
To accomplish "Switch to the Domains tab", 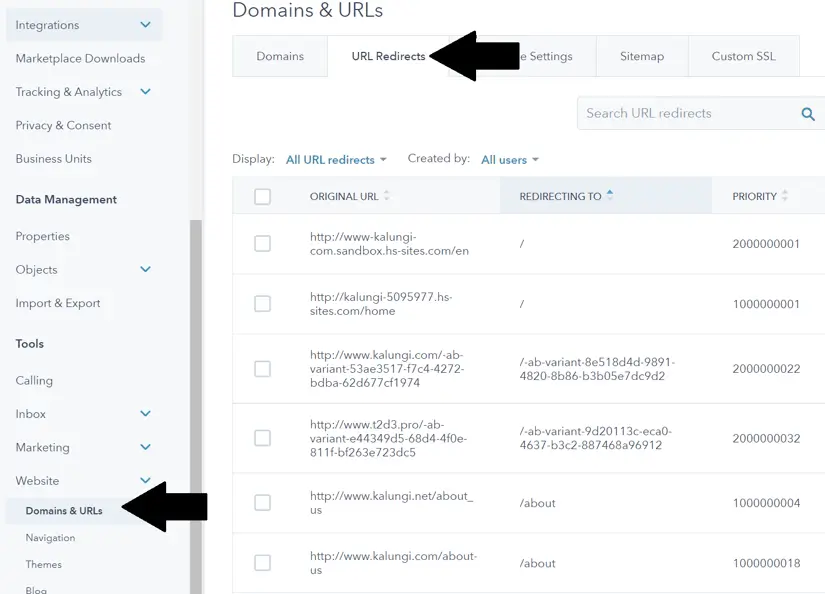I will coord(280,56).
